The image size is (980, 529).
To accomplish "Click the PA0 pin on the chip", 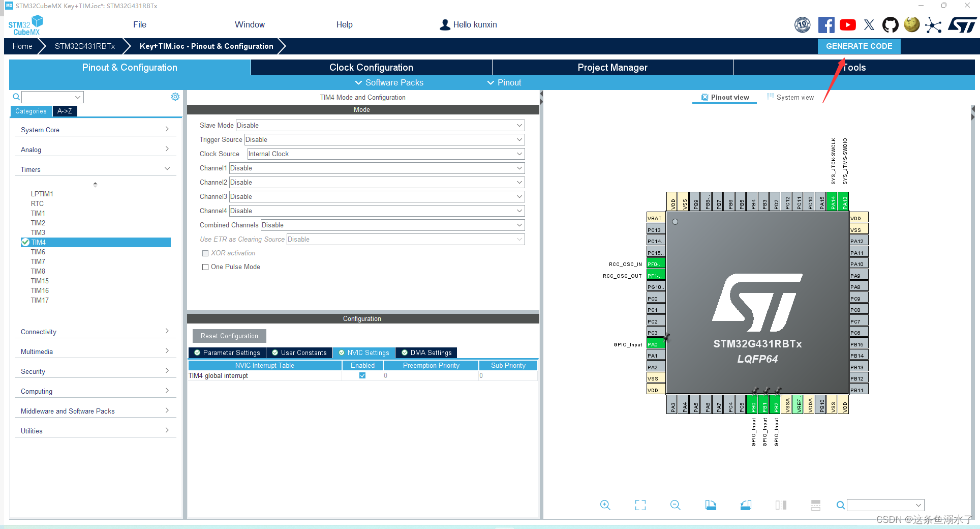I will (656, 344).
